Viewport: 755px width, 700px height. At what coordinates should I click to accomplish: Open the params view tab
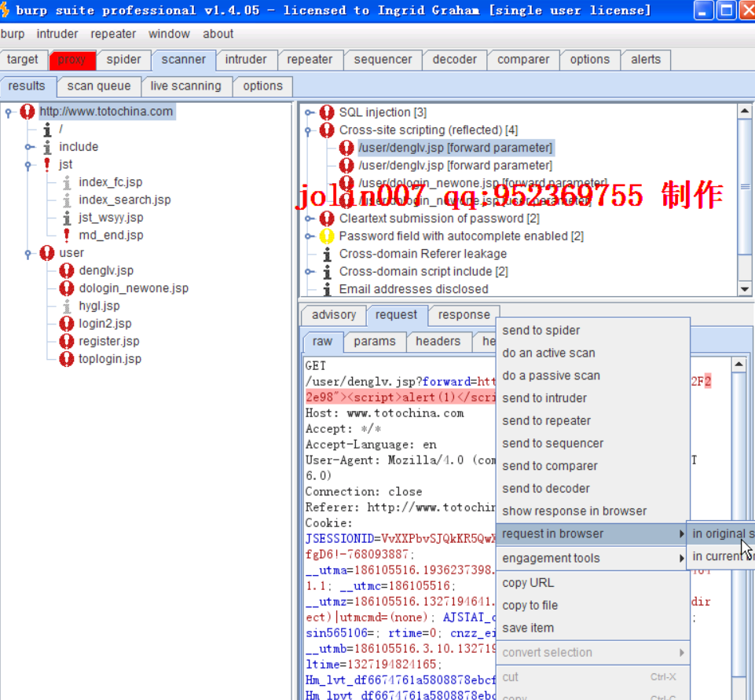coord(375,341)
